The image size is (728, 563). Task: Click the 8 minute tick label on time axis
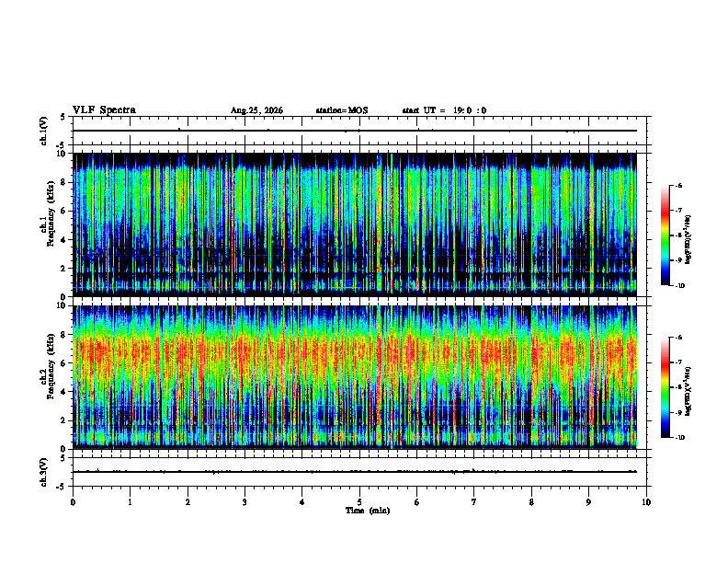(x=531, y=502)
